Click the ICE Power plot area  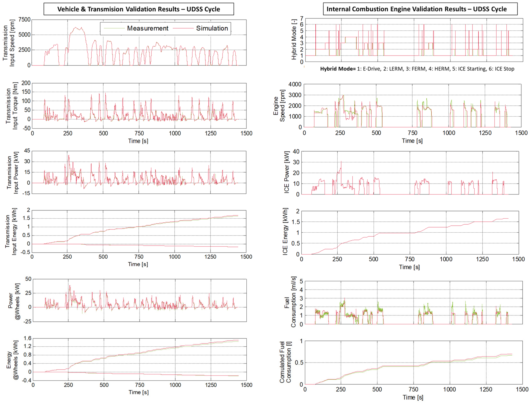pyautogui.click(x=410, y=173)
